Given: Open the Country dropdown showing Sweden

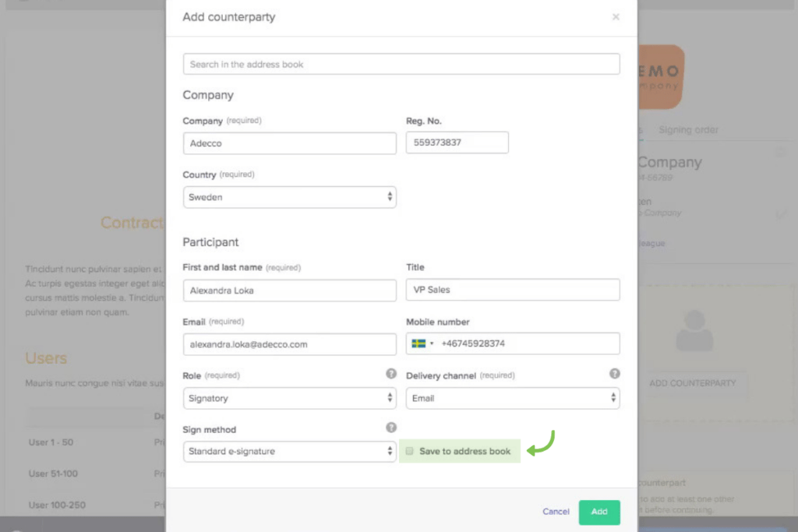Looking at the screenshot, I should (x=289, y=197).
